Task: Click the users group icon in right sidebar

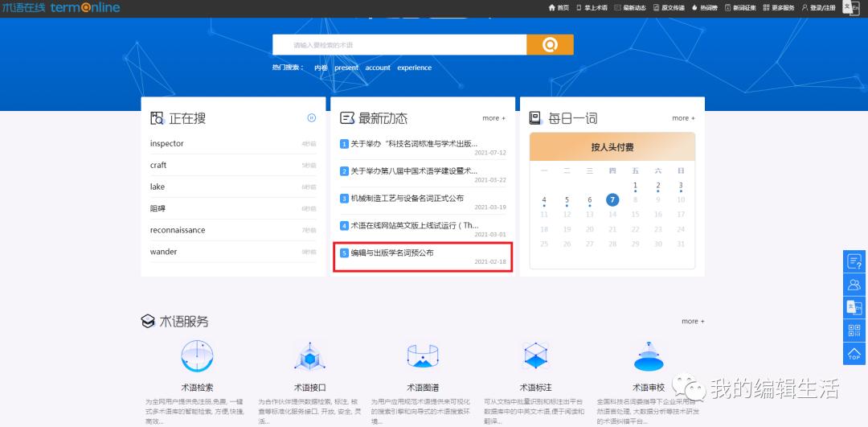Action: point(854,285)
